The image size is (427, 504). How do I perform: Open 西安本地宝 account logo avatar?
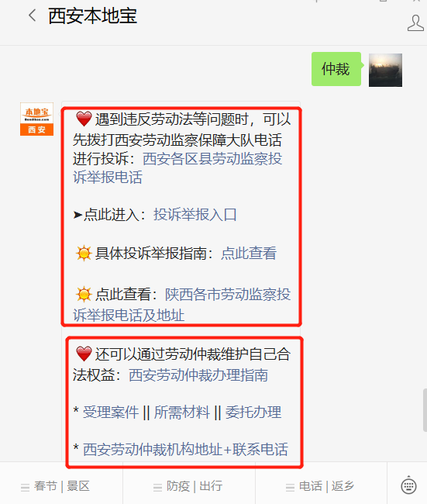tap(36, 119)
